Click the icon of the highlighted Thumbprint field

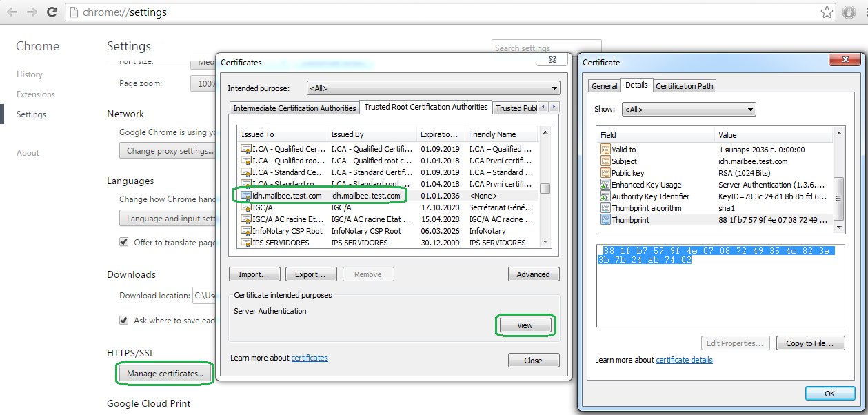click(x=605, y=220)
